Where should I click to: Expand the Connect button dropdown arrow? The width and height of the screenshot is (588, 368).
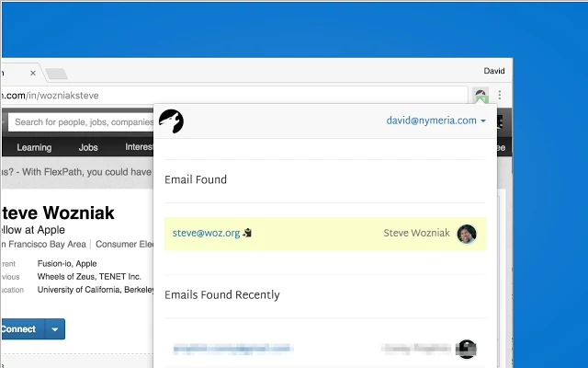55,329
